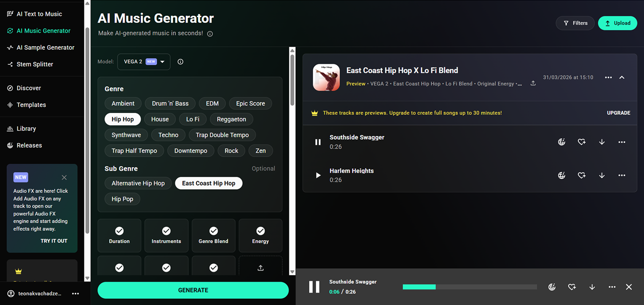This screenshot has height=305, width=644.
Task: Select the Trap Double Tempo genre
Action: tap(222, 135)
